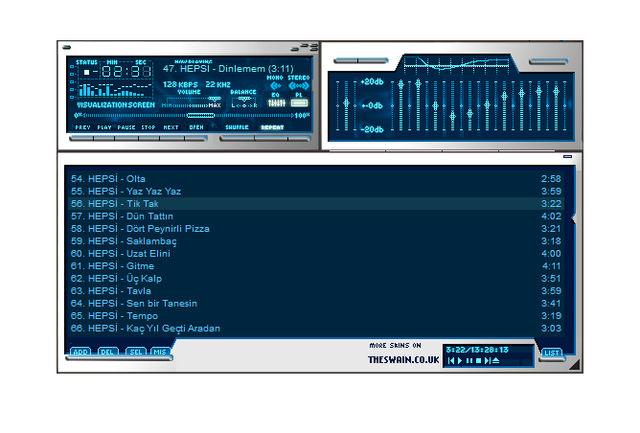Select playlist track 59. HEPSİ - Saklambaç
This screenshot has width=640, height=433.
click(x=317, y=241)
